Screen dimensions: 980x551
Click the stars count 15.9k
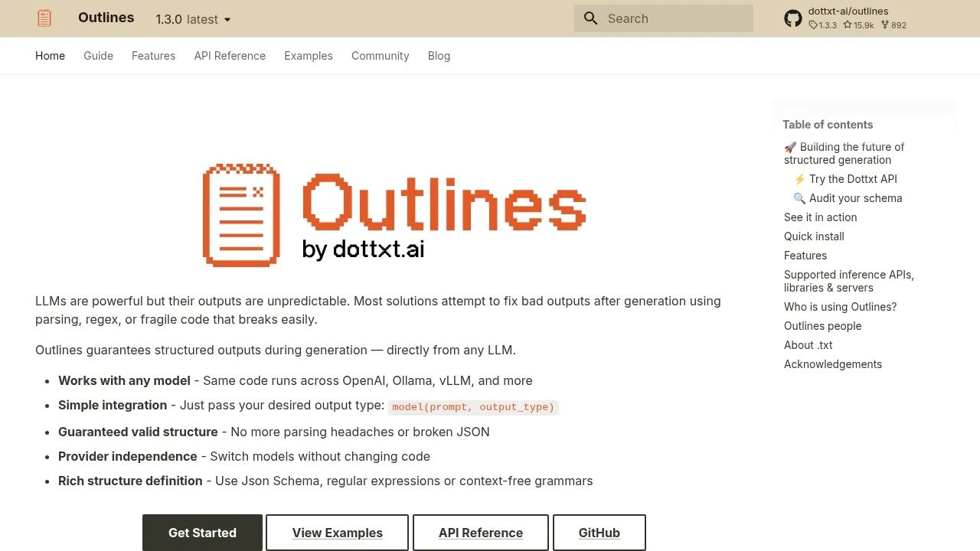(858, 25)
